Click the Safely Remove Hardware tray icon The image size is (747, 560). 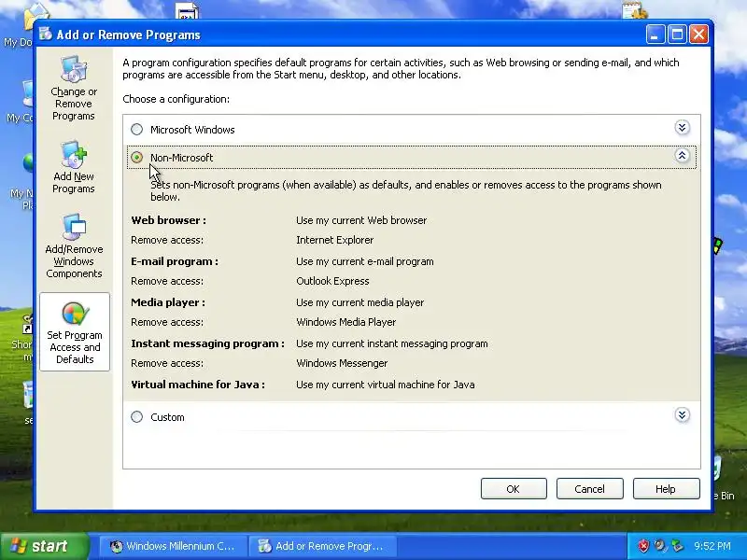point(677,546)
